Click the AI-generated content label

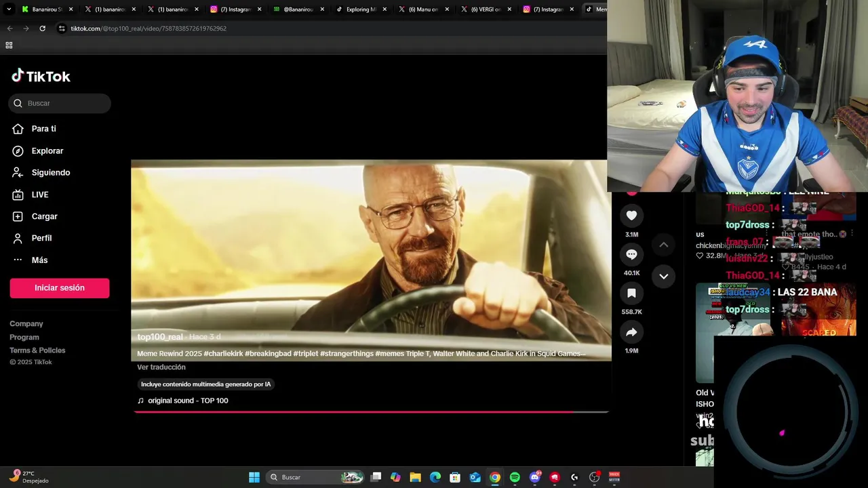click(205, 384)
